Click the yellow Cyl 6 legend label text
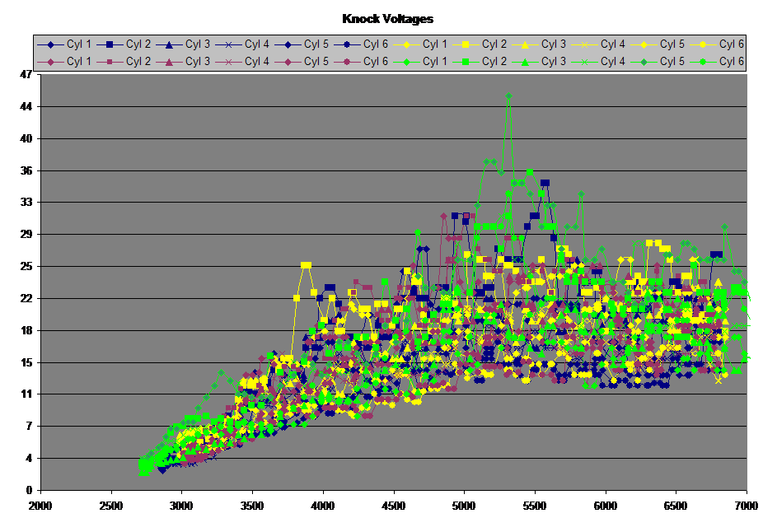 pos(731,44)
